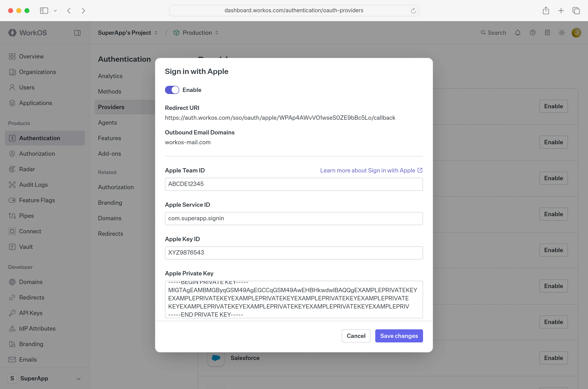The width and height of the screenshot is (588, 389).
Task: Toggle the light/dark theme sun icon
Action: tap(562, 33)
